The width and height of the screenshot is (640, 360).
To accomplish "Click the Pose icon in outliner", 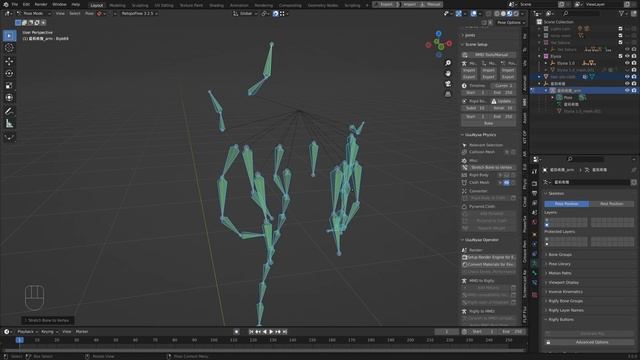I will [559, 98].
